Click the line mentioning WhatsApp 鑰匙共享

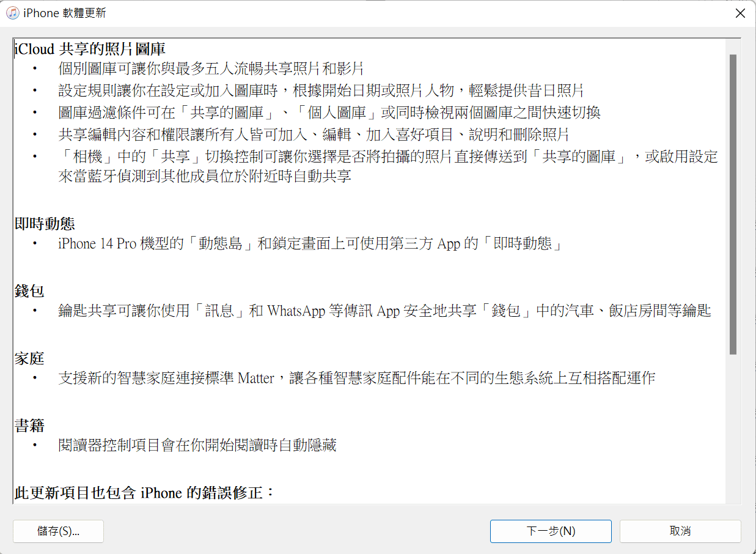click(x=384, y=311)
